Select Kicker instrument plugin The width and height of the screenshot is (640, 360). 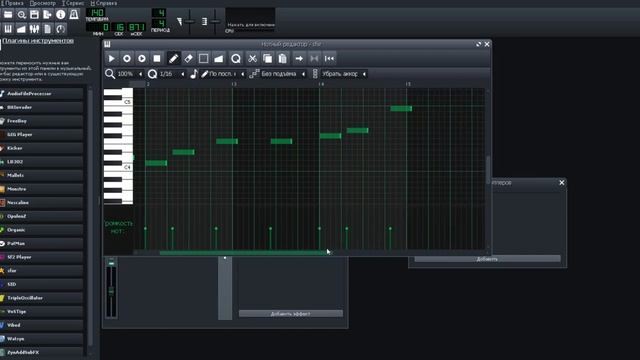click(42, 148)
